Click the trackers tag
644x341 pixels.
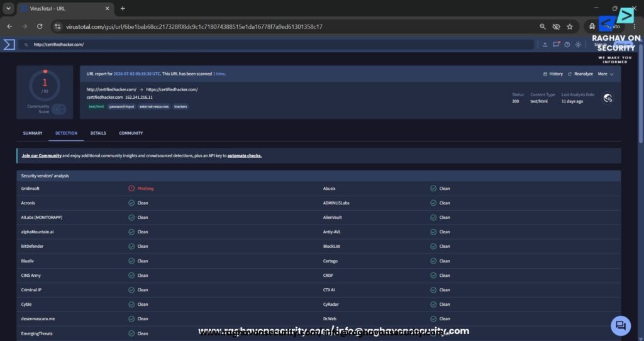pyautogui.click(x=180, y=106)
